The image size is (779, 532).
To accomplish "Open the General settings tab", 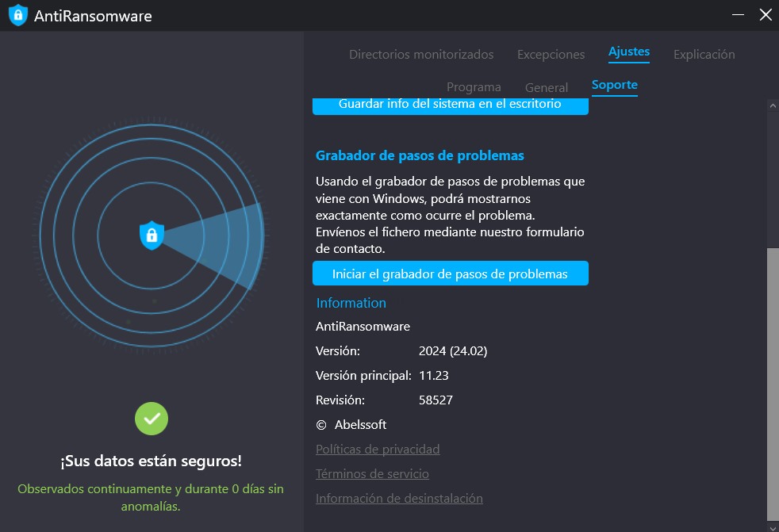I will 546,87.
